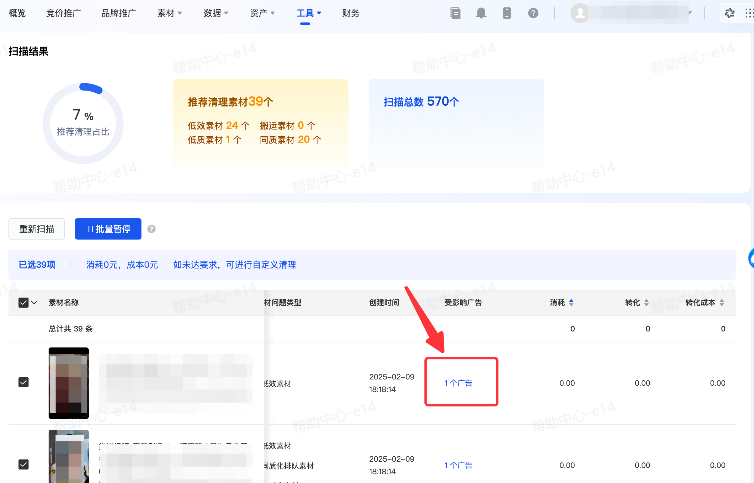Screen dimensions: 754x483
Task: Click the 重新扫描 button
Action: point(37,229)
